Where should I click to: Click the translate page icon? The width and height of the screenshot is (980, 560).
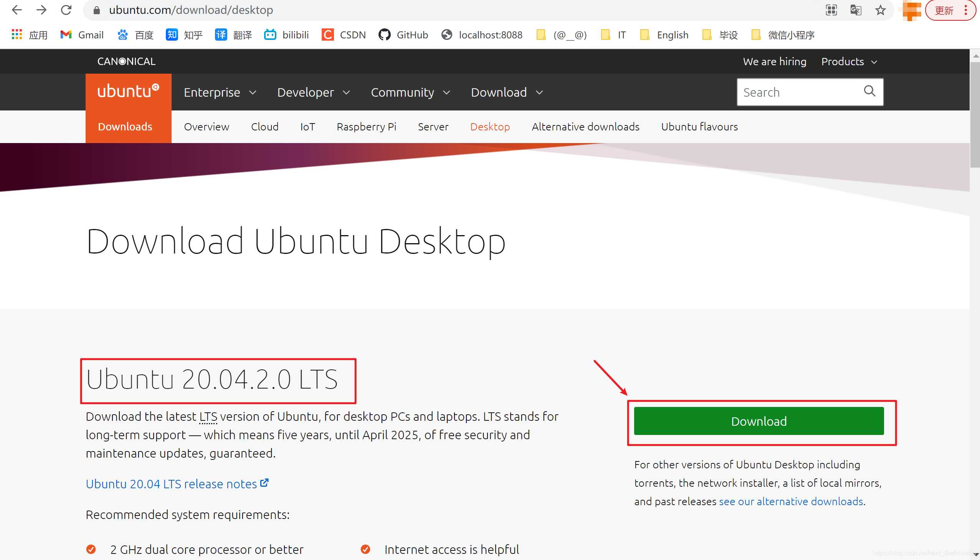(x=856, y=10)
